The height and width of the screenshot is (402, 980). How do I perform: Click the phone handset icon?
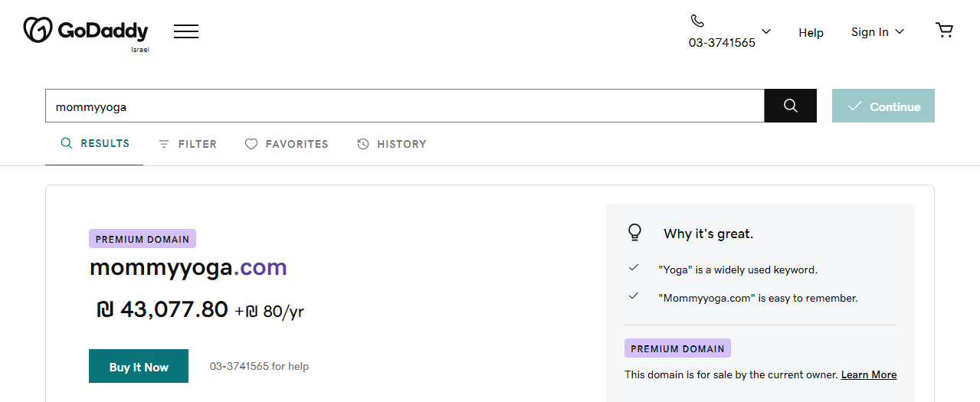696,21
